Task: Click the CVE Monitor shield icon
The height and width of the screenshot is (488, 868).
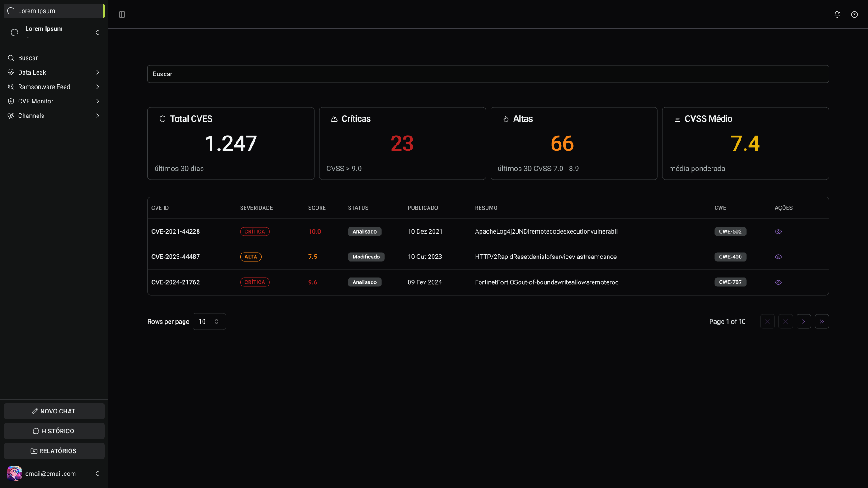Action: coord(11,101)
